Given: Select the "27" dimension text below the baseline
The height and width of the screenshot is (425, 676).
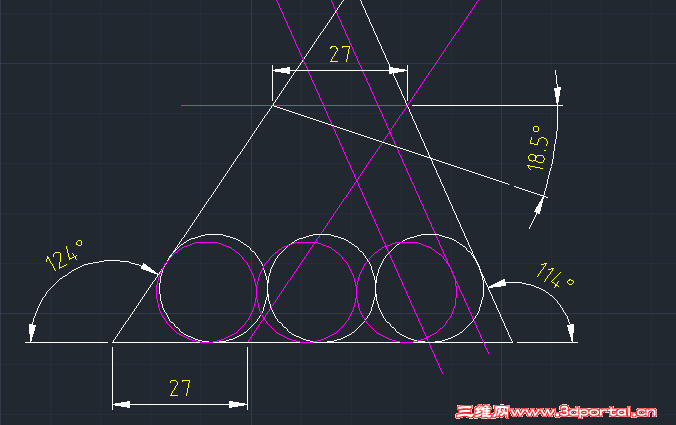Looking at the screenshot, I should point(180,388).
